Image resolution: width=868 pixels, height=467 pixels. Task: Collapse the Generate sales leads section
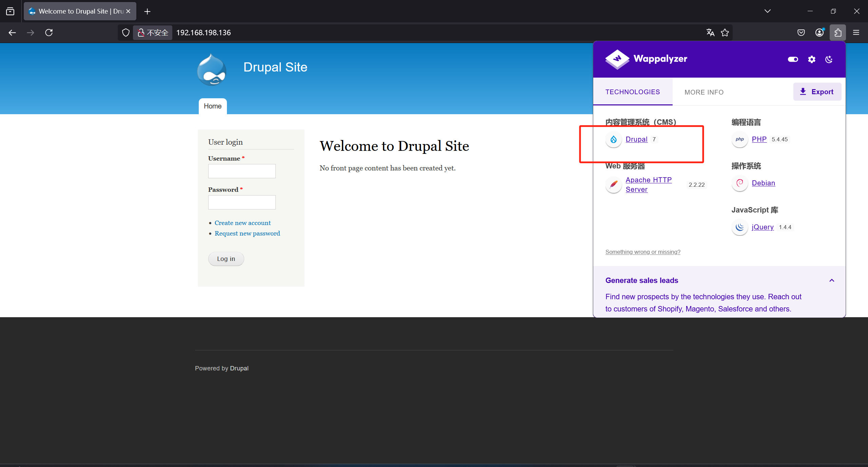point(831,280)
